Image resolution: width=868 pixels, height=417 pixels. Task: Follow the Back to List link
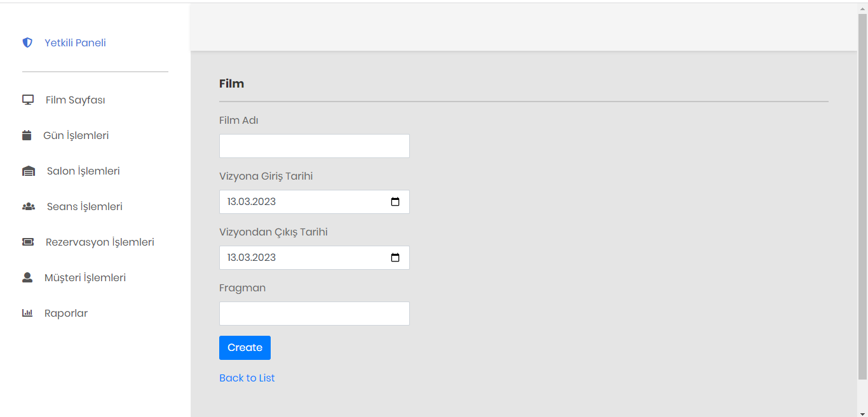(247, 378)
